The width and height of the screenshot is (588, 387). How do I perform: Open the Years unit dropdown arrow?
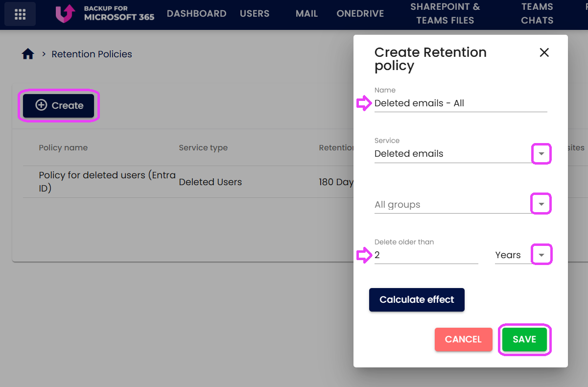pyautogui.click(x=541, y=255)
